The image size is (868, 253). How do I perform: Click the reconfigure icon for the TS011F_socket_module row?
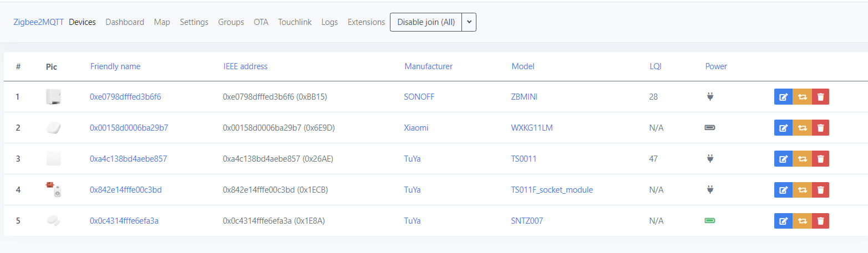coord(802,190)
